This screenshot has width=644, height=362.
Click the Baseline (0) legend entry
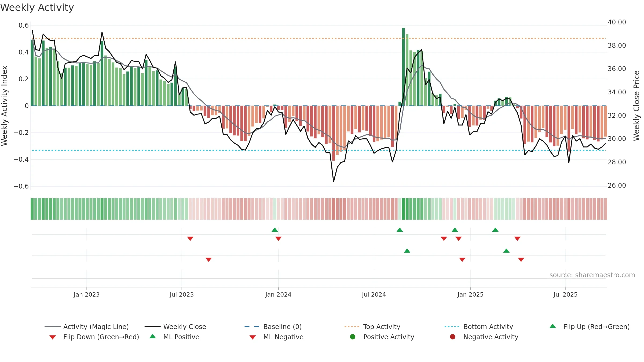(x=273, y=327)
